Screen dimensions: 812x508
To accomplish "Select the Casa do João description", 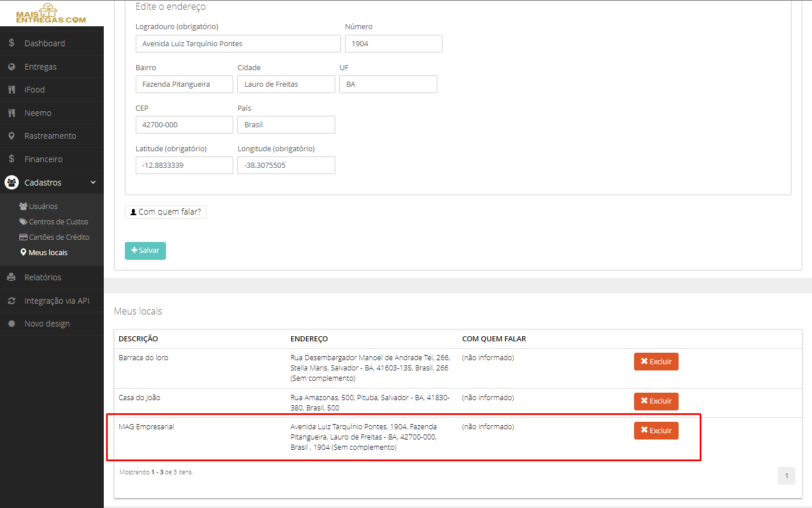I will [x=139, y=398].
